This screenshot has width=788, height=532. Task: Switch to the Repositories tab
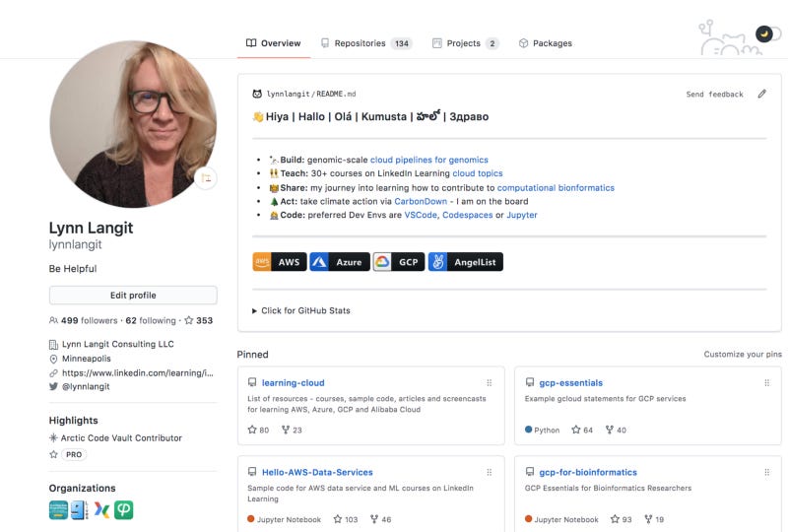[366, 43]
